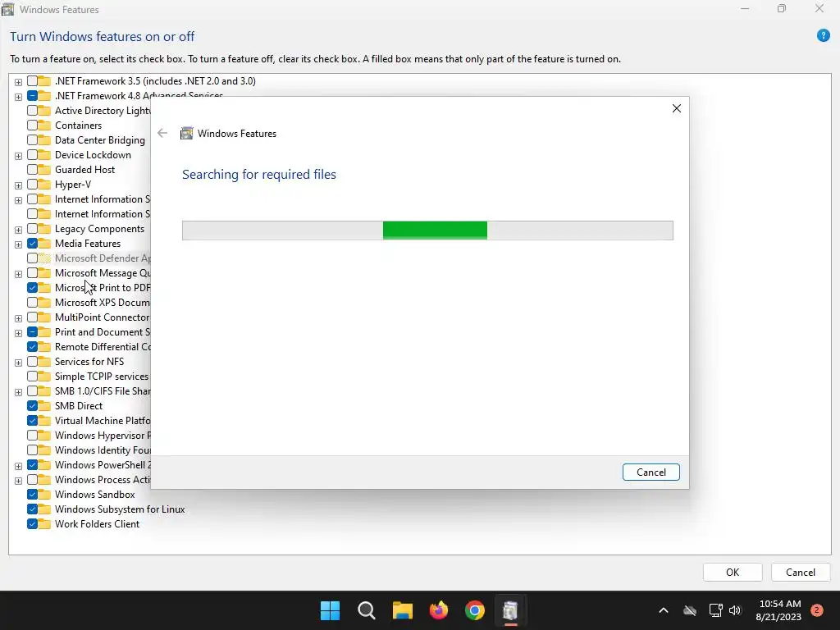Select the Windows Sandbox row
Screen dimensions: 840x630
tap(95, 495)
